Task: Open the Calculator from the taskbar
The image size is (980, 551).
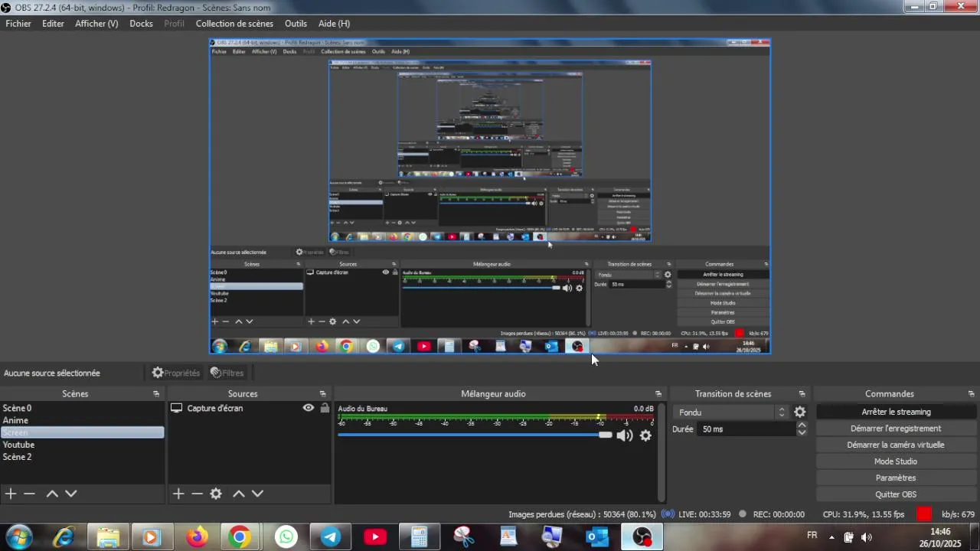Action: (x=420, y=537)
